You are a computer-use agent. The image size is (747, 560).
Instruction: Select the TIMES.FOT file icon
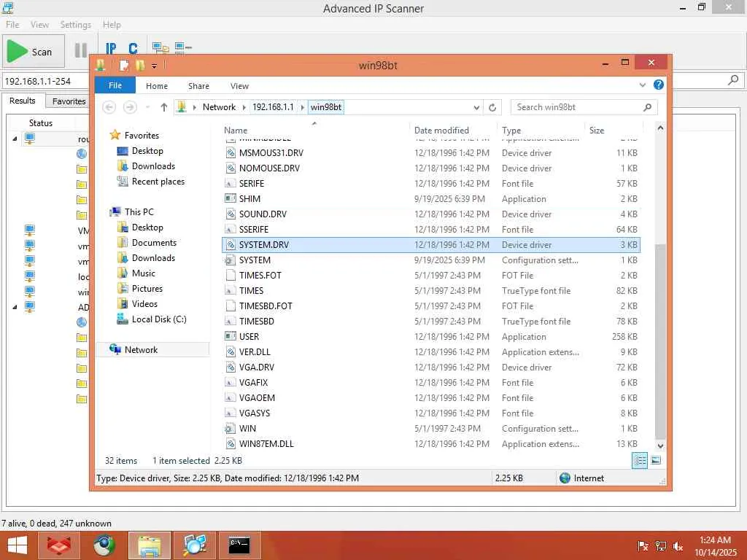tap(231, 275)
